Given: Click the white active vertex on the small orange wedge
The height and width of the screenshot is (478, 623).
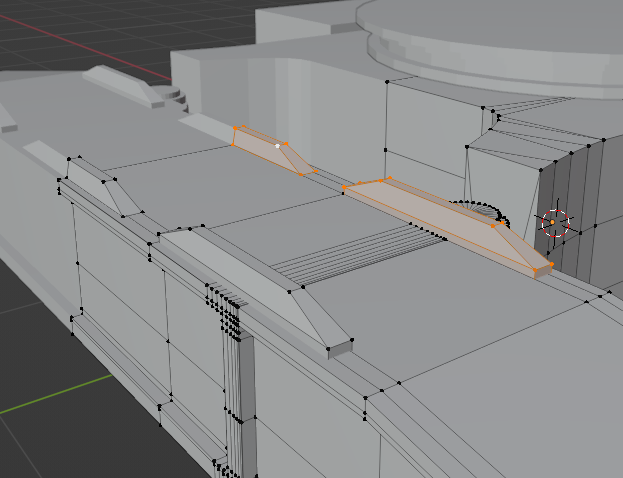Looking at the screenshot, I should (278, 146).
